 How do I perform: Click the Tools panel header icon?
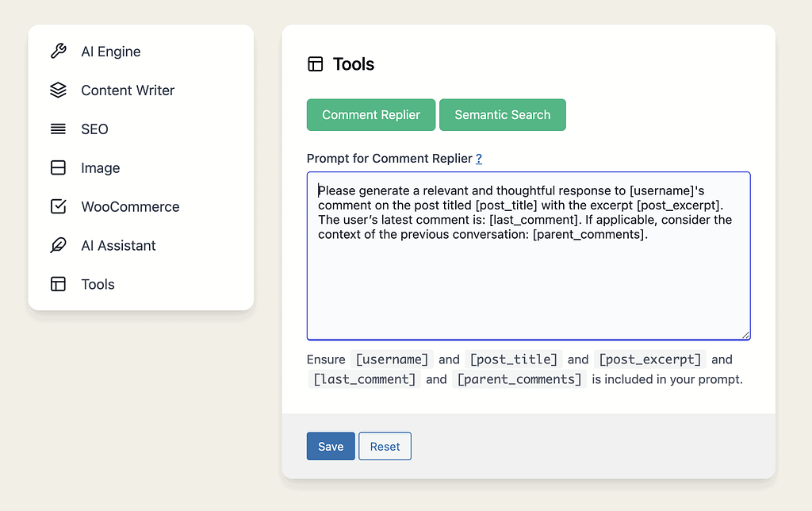coord(315,63)
